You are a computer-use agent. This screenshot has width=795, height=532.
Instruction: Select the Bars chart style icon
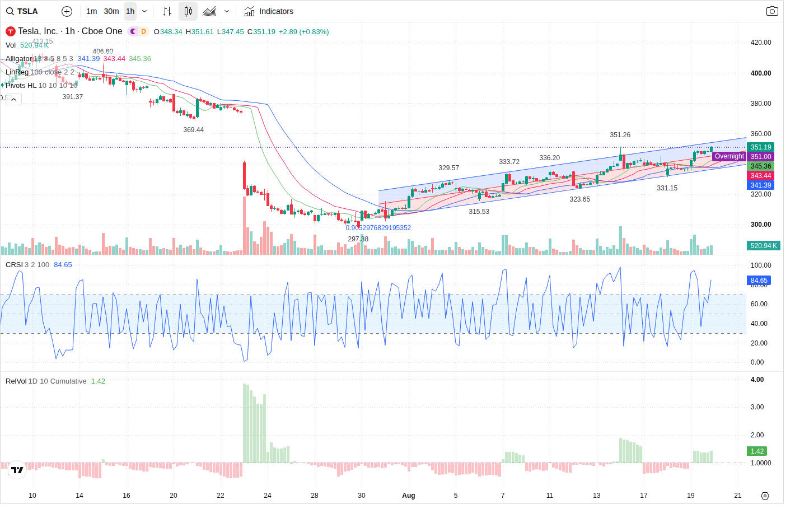[167, 11]
